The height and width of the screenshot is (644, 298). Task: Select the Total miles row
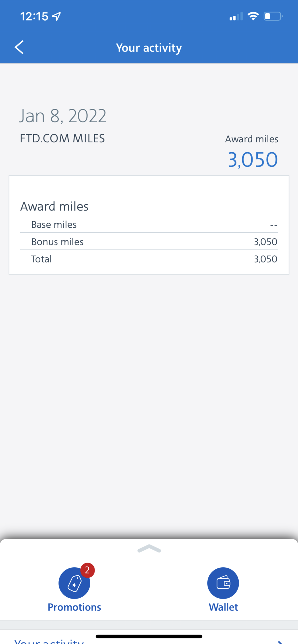149,259
